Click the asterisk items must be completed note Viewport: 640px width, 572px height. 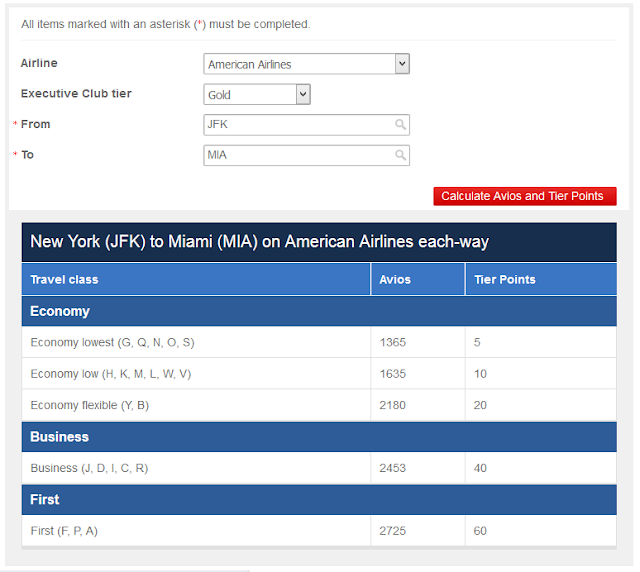166,24
